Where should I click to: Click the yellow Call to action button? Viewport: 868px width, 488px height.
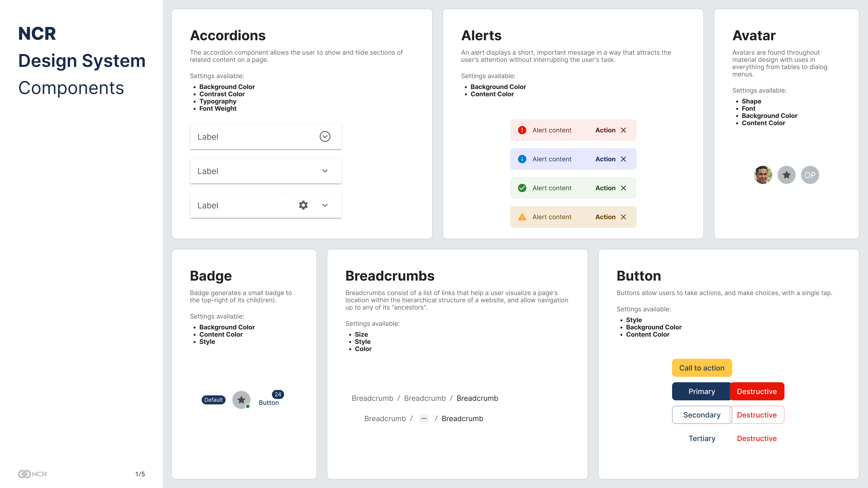click(702, 368)
